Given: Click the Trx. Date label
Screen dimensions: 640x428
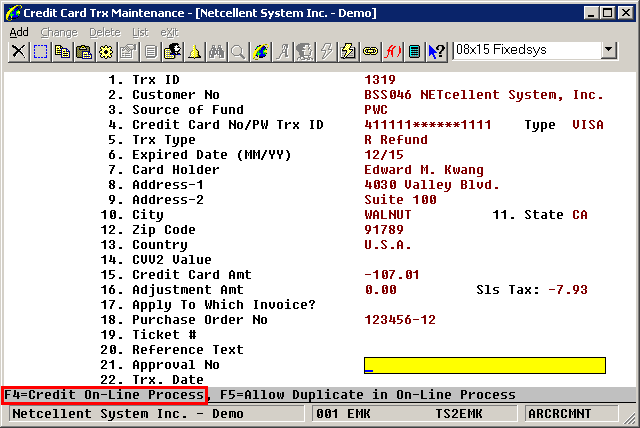Looking at the screenshot, I should 168,380.
